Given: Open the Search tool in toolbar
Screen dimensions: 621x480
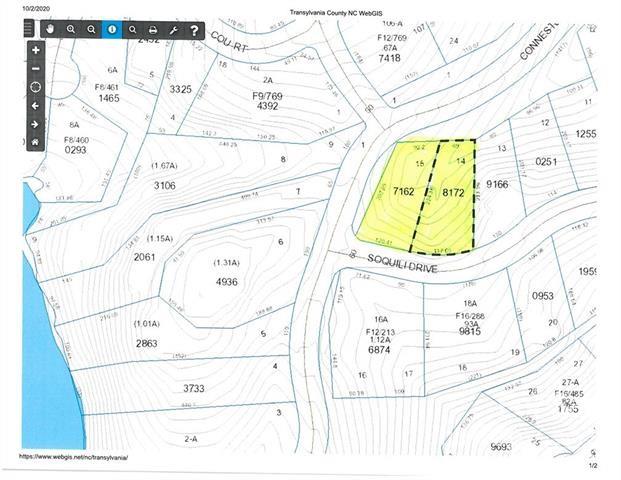Looking at the screenshot, I should coord(131,30).
